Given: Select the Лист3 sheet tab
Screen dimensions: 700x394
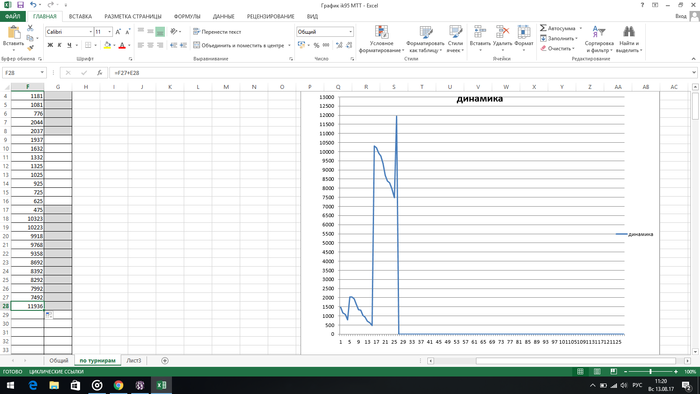Looking at the screenshot, I should [133, 361].
